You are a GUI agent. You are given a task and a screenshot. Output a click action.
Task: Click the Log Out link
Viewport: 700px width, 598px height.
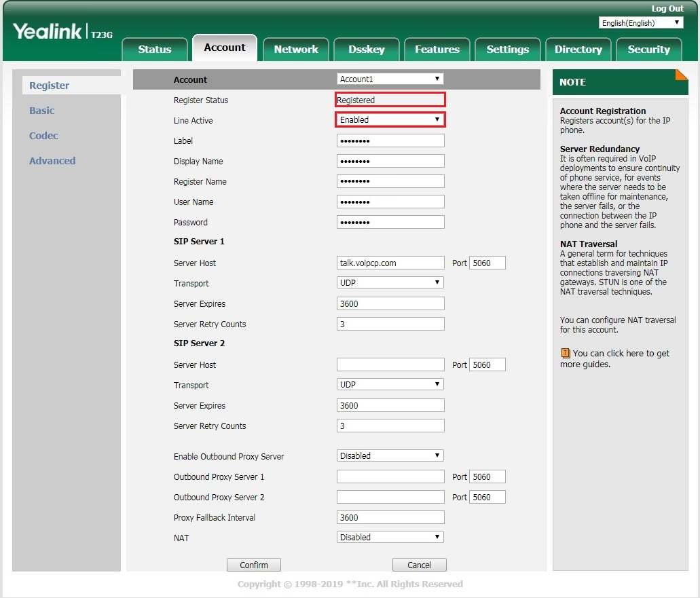coord(667,8)
